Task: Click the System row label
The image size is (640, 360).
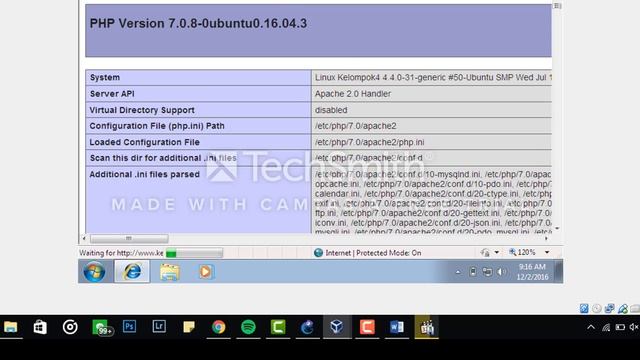Action: tap(105, 78)
